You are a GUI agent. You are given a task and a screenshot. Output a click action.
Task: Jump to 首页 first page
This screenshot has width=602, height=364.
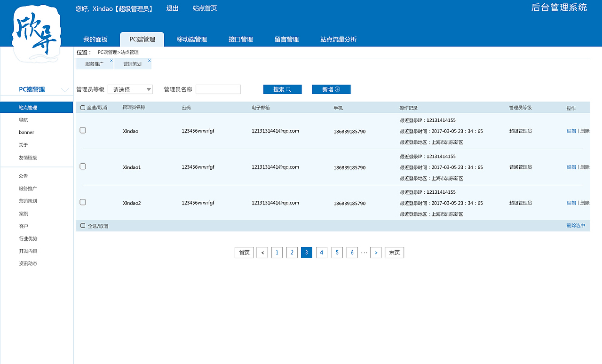[x=245, y=253]
